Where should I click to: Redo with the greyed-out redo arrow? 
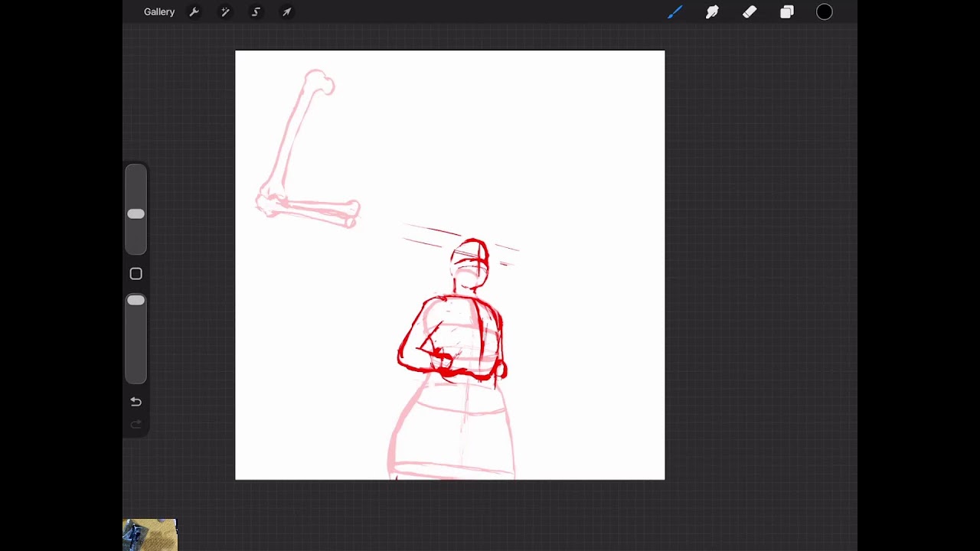[x=136, y=424]
